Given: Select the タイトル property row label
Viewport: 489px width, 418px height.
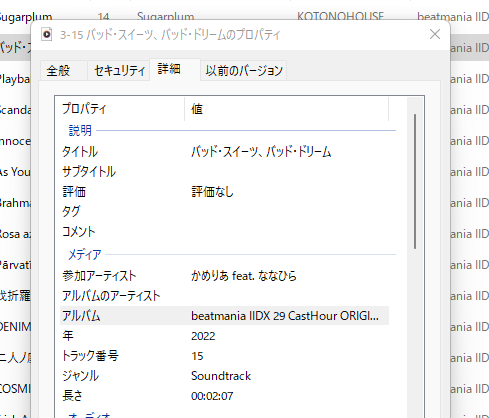Looking at the screenshot, I should tap(80, 152).
